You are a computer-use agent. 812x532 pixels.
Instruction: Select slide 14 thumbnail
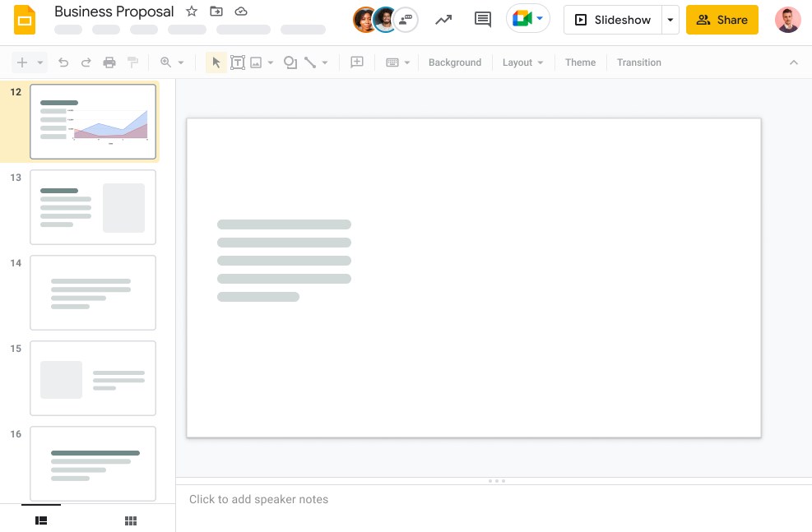(93, 293)
